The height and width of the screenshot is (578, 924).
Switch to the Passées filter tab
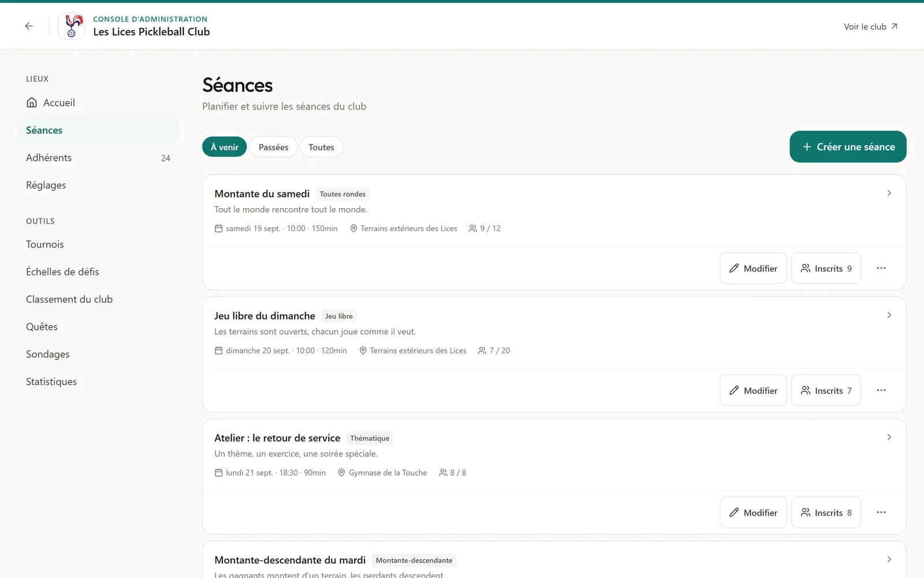click(274, 147)
